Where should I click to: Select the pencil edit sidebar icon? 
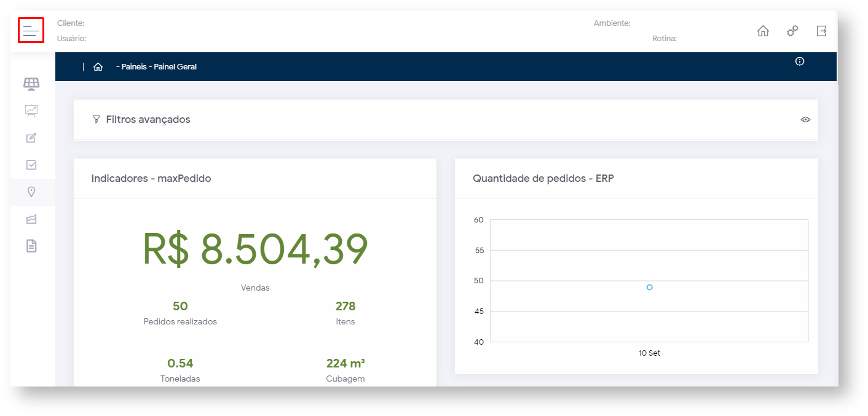31,138
